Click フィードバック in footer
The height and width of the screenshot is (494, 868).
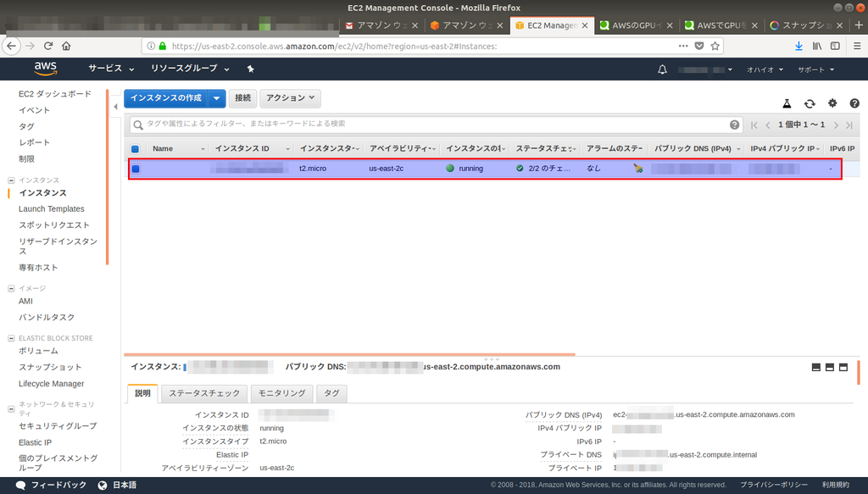point(52,486)
